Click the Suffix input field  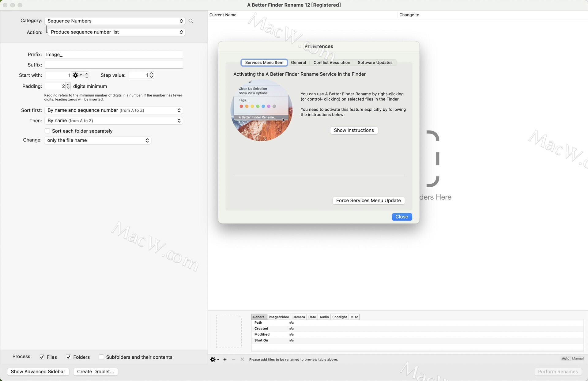tap(114, 65)
